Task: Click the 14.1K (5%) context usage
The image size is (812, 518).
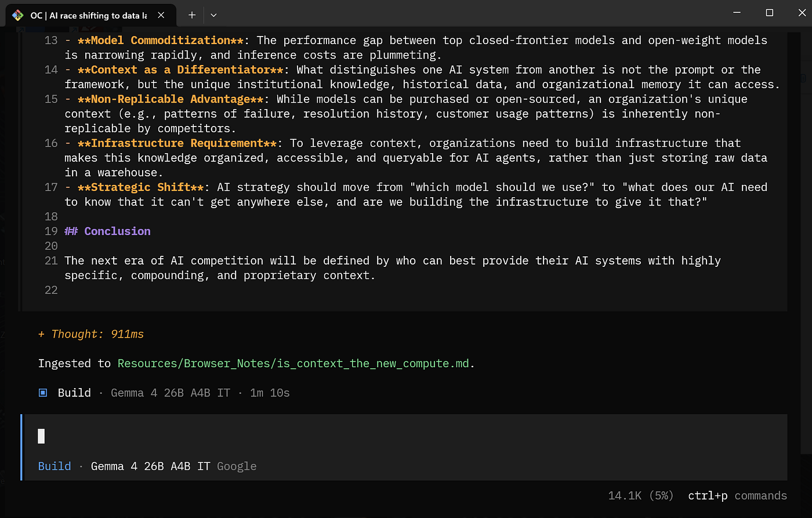Action: 641,496
